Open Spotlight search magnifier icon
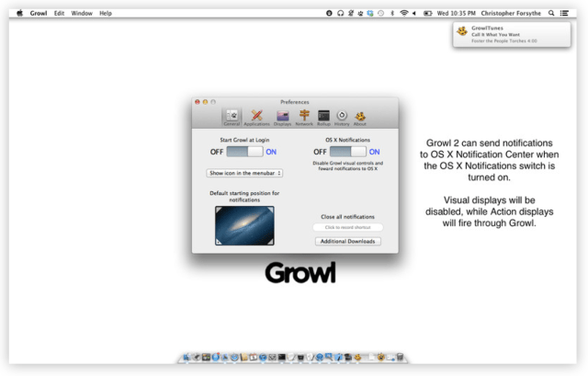Screen dimensions: 588x376 click(x=551, y=13)
